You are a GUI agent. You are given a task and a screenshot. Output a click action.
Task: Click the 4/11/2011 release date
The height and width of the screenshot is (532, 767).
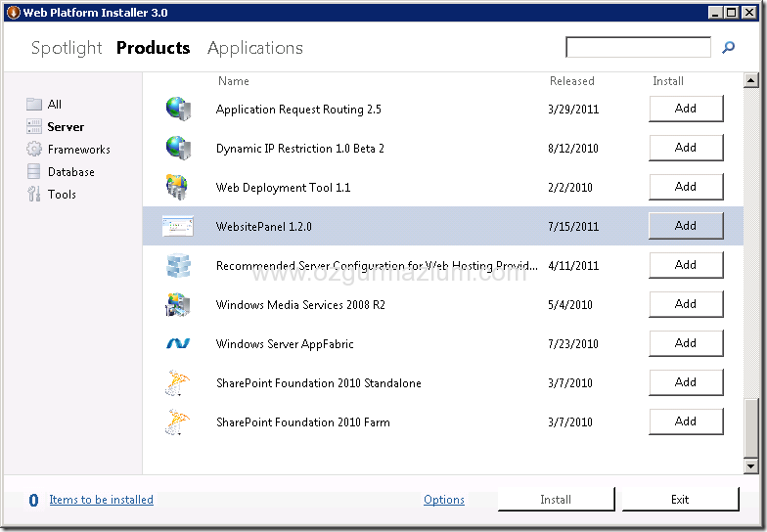click(573, 266)
